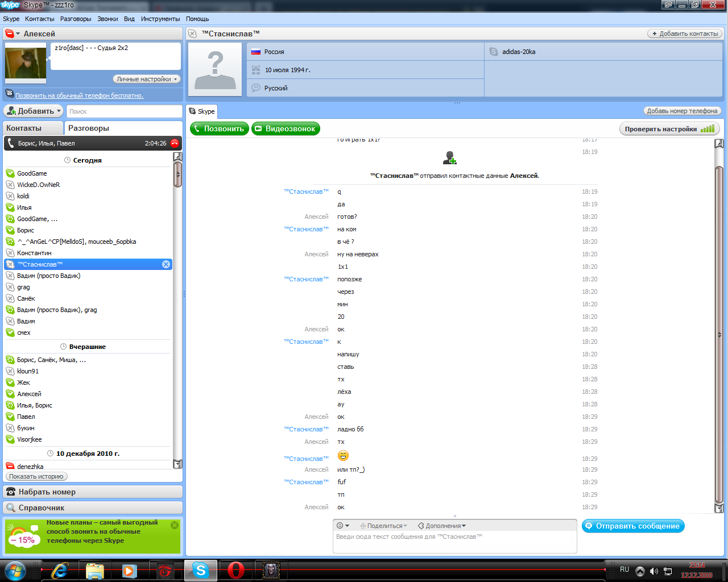Click the status icon next to denezhka
Image resolution: width=728 pixels, height=582 pixels.
pos(10,466)
